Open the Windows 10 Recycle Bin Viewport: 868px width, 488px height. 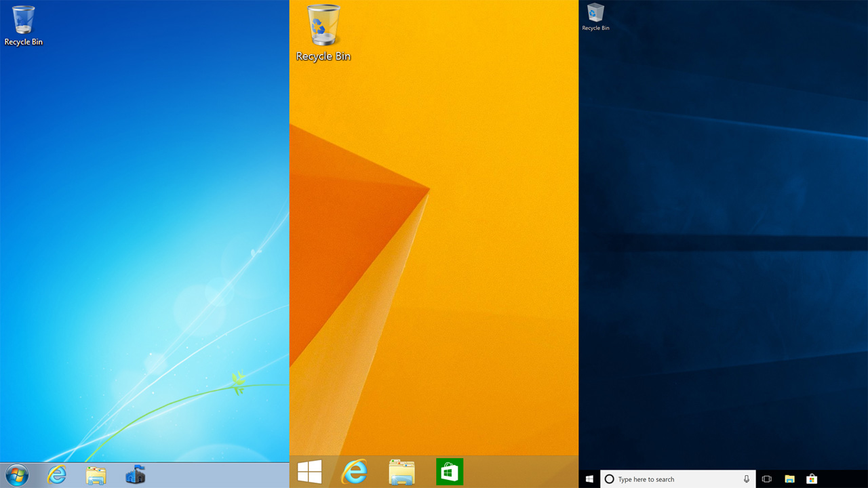pyautogui.click(x=595, y=14)
